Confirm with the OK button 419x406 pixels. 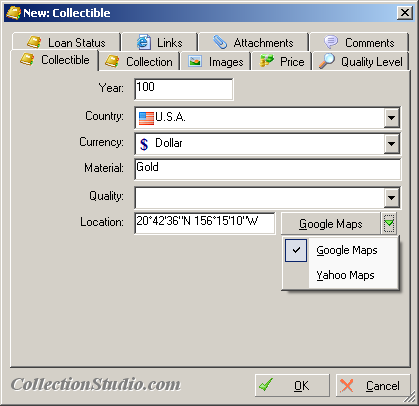tap(292, 385)
